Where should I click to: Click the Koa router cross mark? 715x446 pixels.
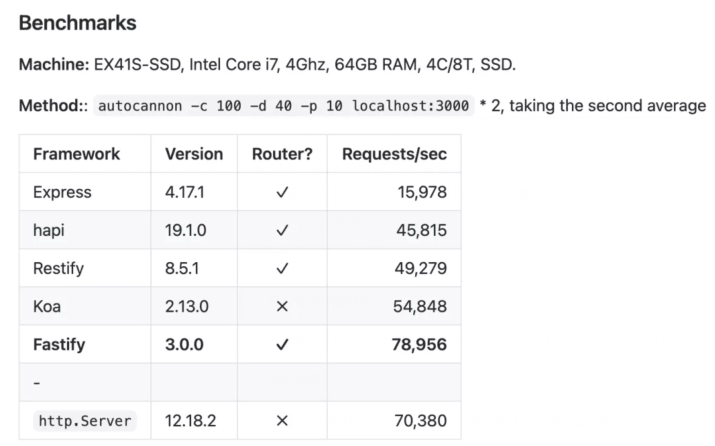pyautogui.click(x=281, y=307)
